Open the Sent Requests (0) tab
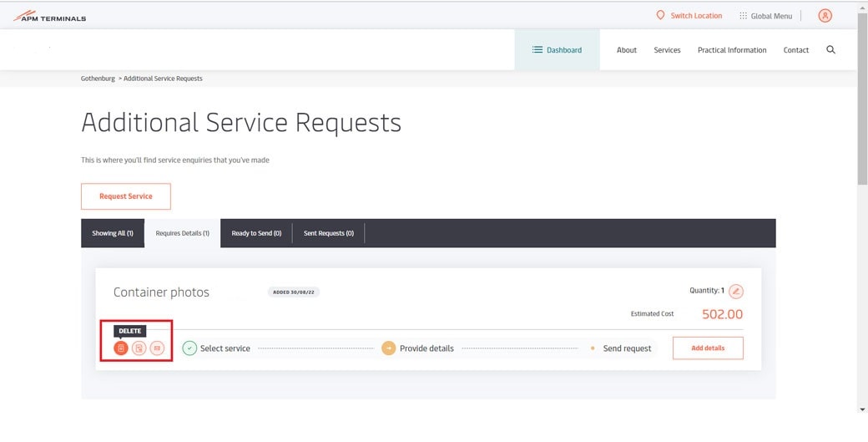Viewport: 868px width, 442px height. coord(328,233)
